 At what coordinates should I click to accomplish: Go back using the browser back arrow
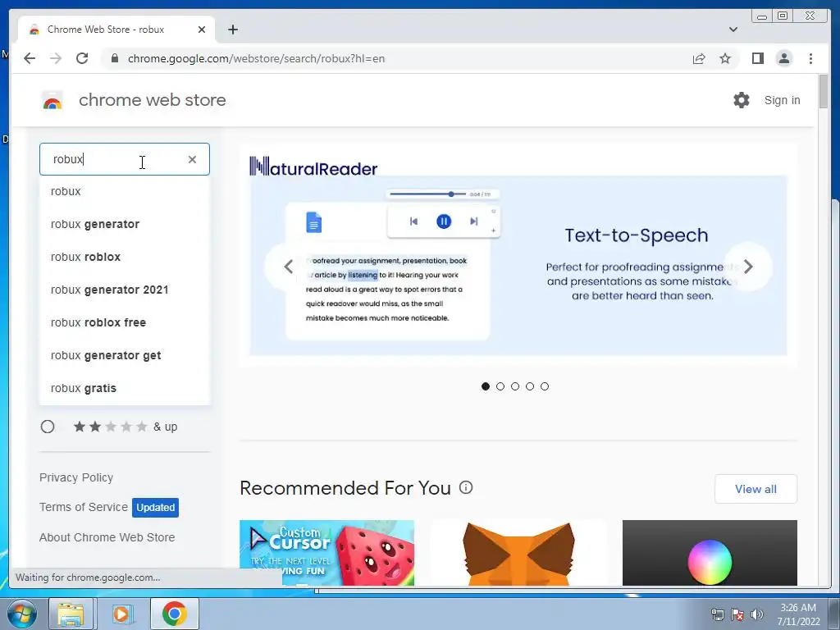30,58
